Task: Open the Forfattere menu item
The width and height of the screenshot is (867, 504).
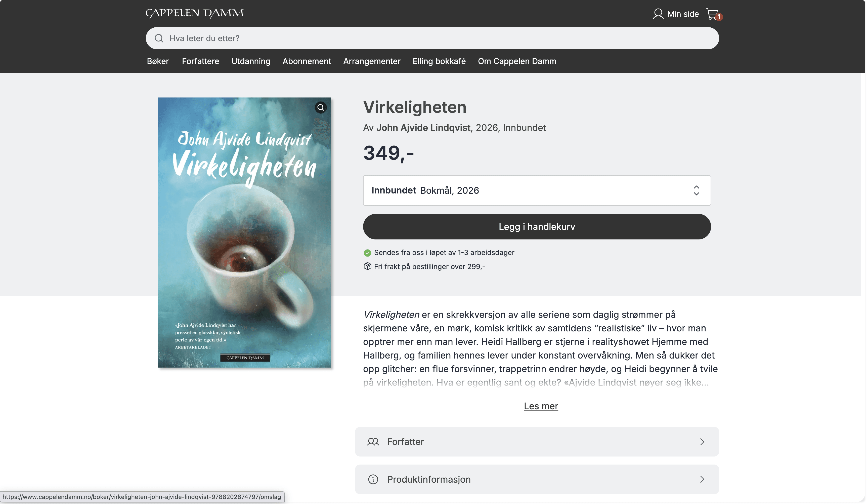Action: pyautogui.click(x=201, y=61)
